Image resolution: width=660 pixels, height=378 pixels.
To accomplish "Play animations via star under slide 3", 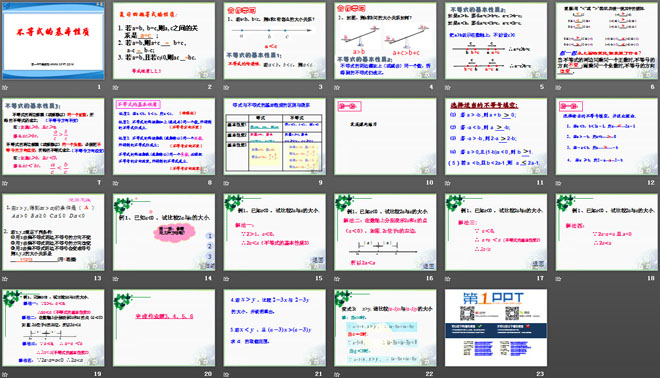I will click(226, 87).
